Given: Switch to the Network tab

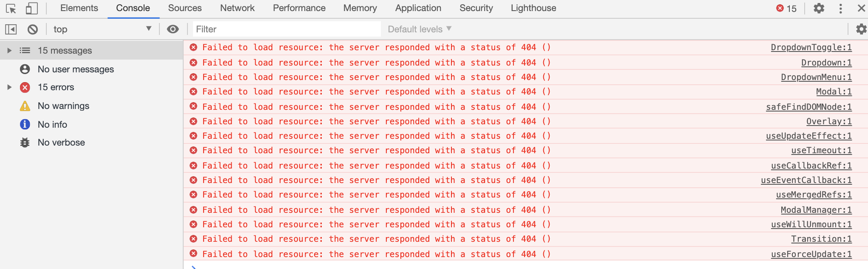Looking at the screenshot, I should [237, 8].
